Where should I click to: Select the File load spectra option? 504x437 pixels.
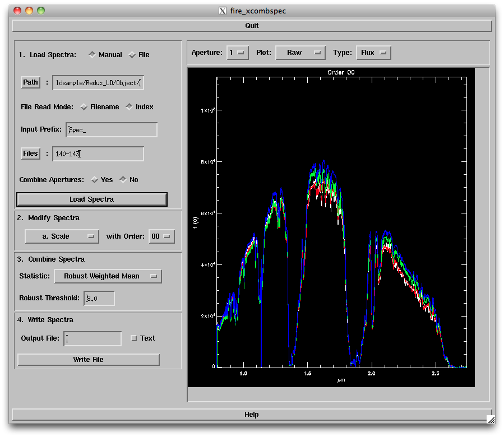click(139, 55)
